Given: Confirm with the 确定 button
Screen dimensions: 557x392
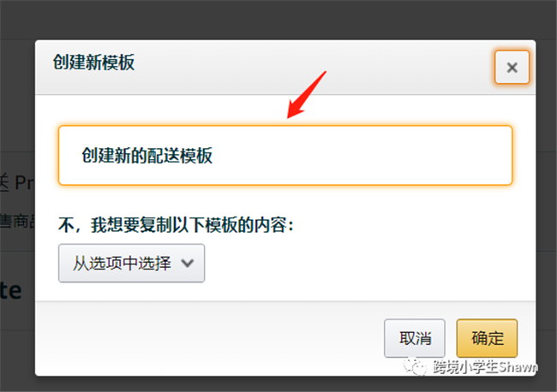Looking at the screenshot, I should [x=487, y=338].
